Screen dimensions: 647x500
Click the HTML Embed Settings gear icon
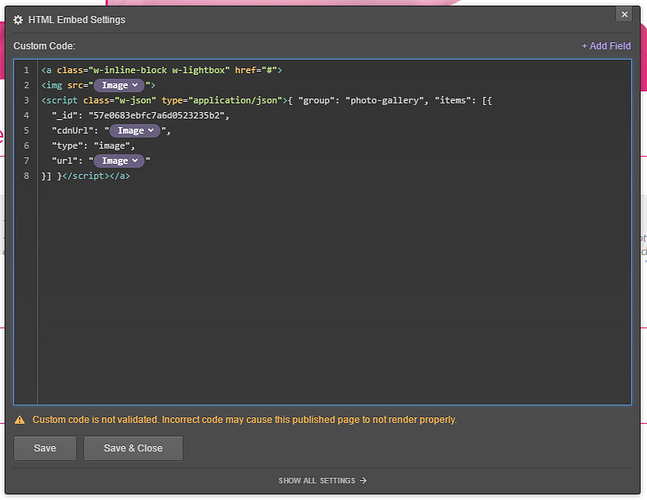click(18, 20)
